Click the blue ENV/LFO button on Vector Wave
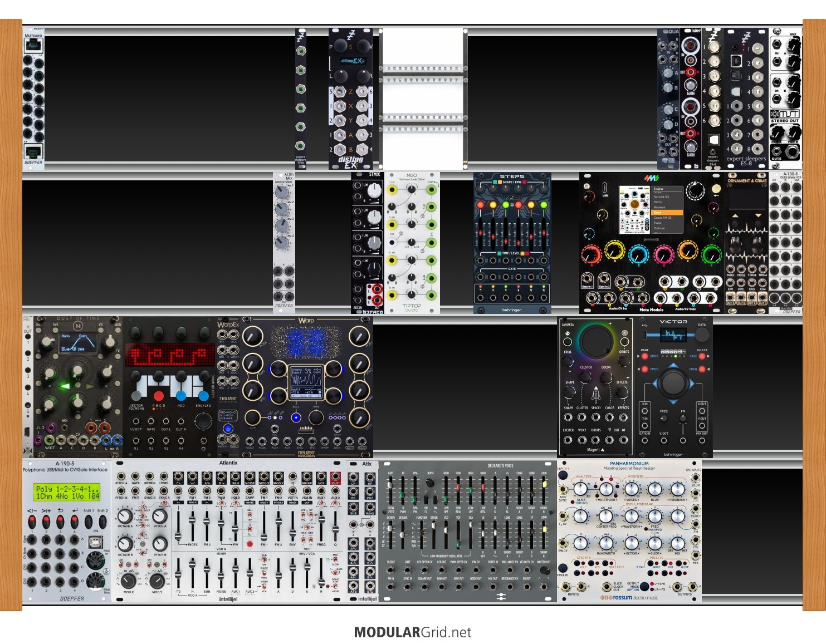The width and height of the screenshot is (826, 644). 203,396
